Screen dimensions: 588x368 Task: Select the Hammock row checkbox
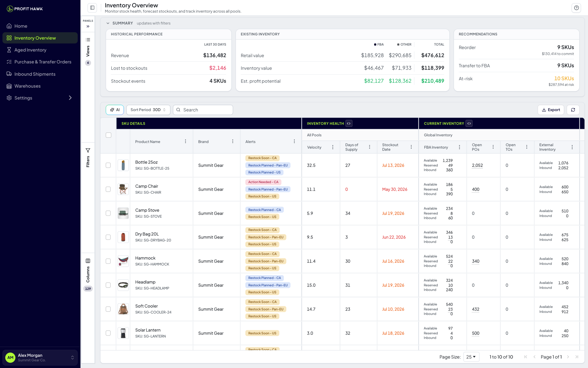(108, 261)
